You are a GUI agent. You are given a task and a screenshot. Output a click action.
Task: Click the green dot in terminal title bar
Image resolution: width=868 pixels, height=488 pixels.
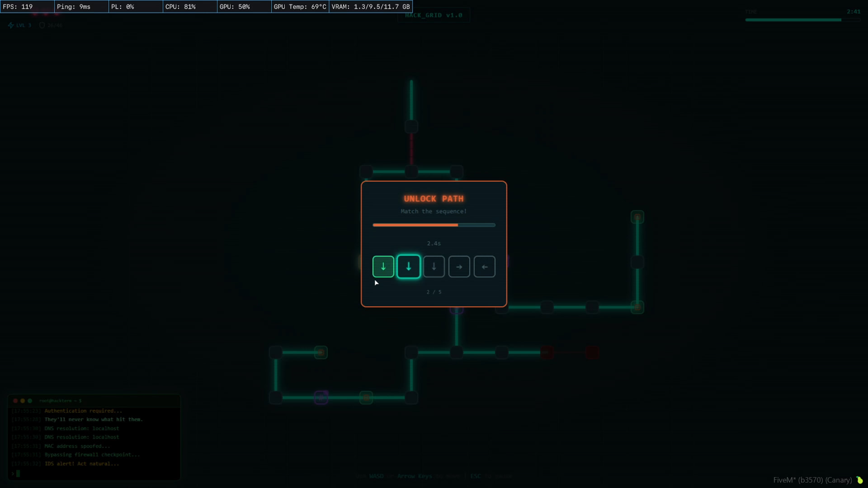pos(30,401)
